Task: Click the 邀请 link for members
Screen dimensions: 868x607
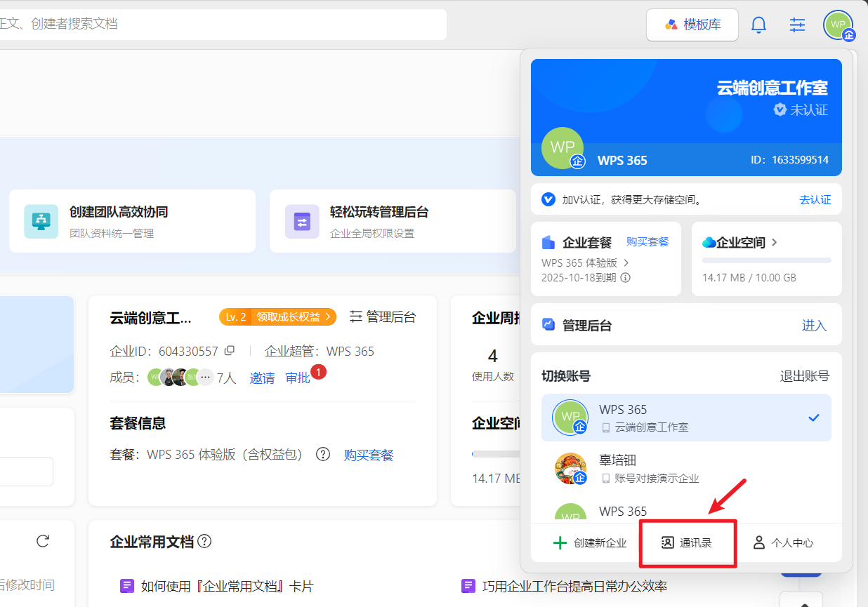Action: [263, 378]
